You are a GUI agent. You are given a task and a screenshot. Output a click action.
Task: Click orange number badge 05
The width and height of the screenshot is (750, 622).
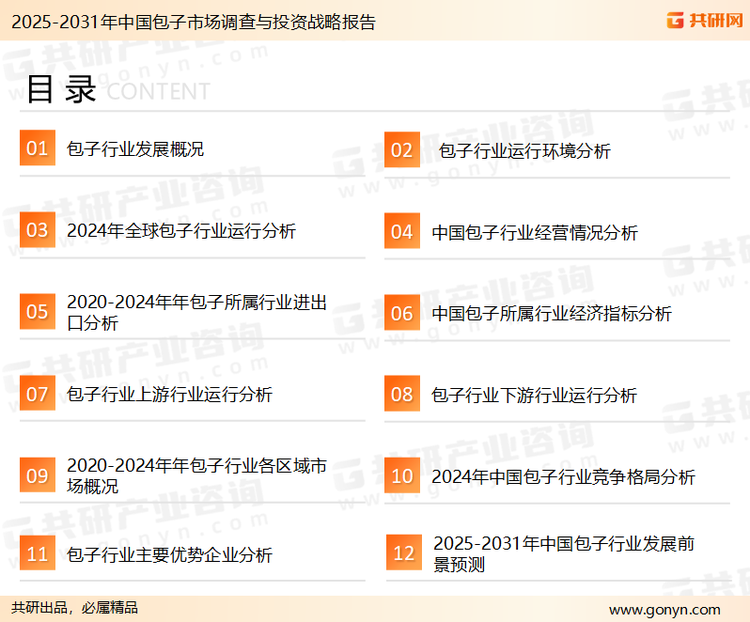click(x=37, y=311)
